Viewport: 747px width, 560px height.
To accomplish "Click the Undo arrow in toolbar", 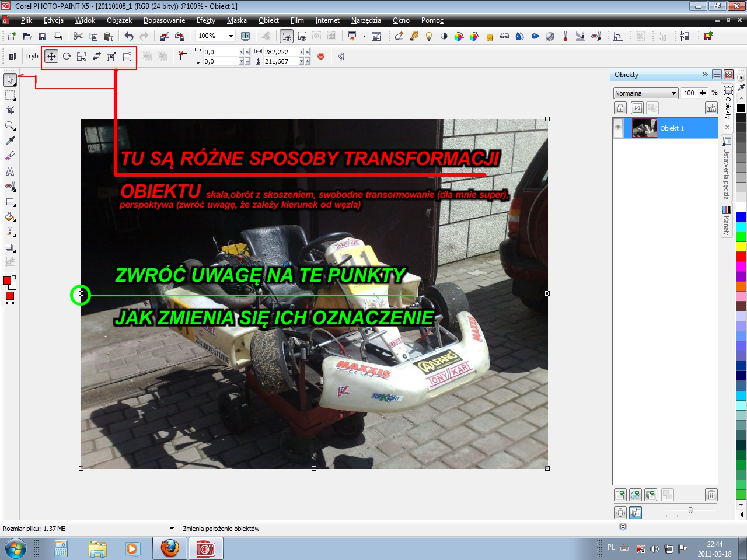I will 129,36.
